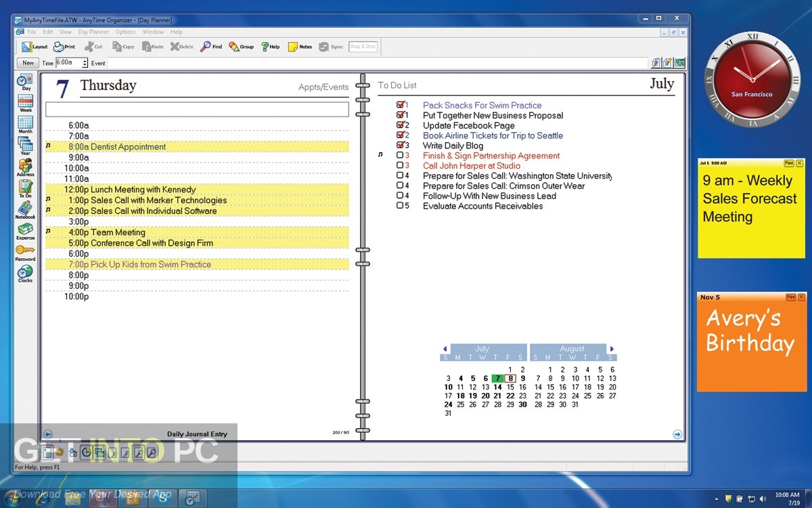Image resolution: width=812 pixels, height=508 pixels.
Task: Select 7:00p Pick Up Kids from Swim Practice
Action: (197, 264)
